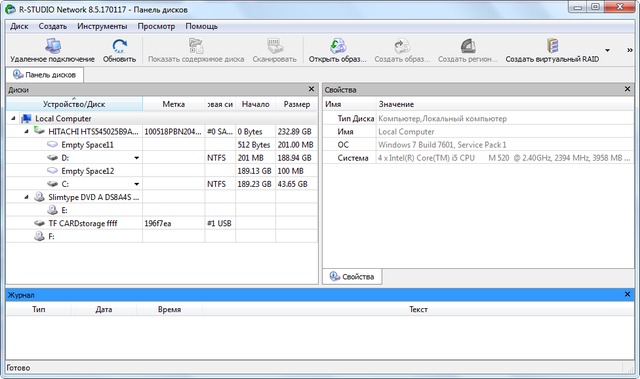
Task: Close the Свойства panel
Action: point(627,89)
